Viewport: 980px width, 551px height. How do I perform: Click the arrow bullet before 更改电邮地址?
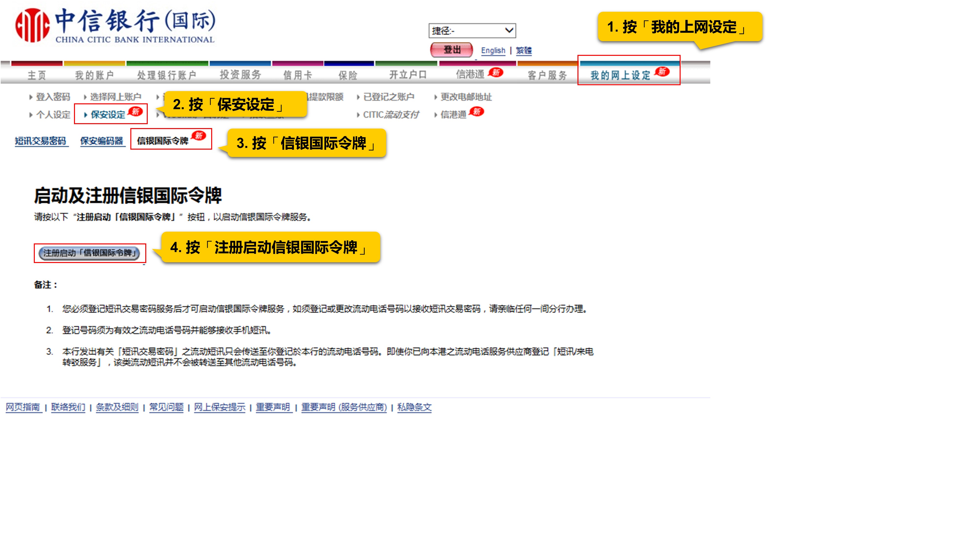pyautogui.click(x=436, y=97)
